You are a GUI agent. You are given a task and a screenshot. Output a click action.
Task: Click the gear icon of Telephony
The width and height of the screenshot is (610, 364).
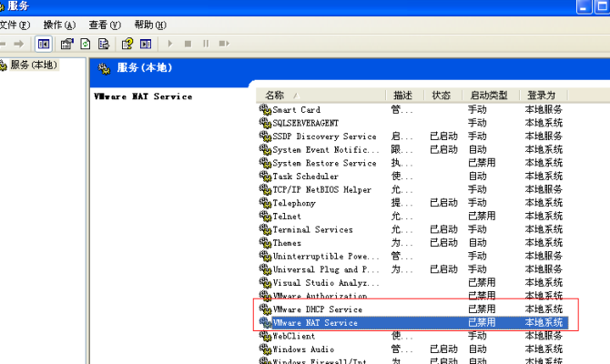pos(265,203)
